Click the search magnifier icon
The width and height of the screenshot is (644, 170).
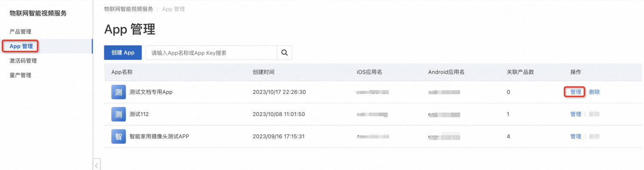click(284, 53)
